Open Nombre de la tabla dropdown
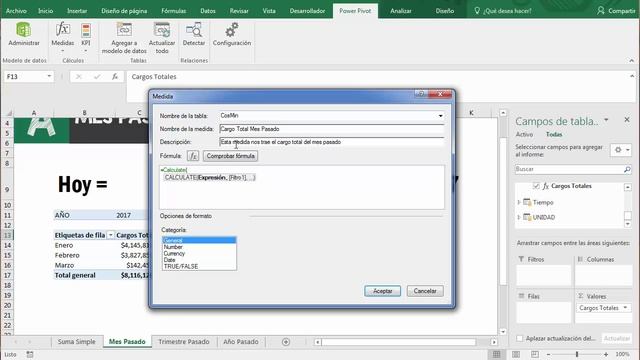The width and height of the screenshot is (640, 360). click(440, 116)
